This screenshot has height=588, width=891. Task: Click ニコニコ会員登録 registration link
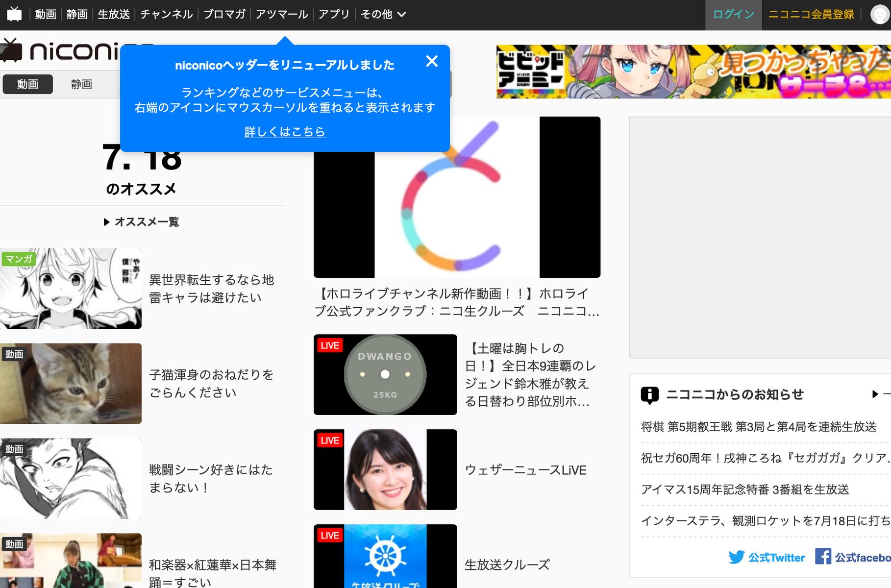click(x=812, y=14)
